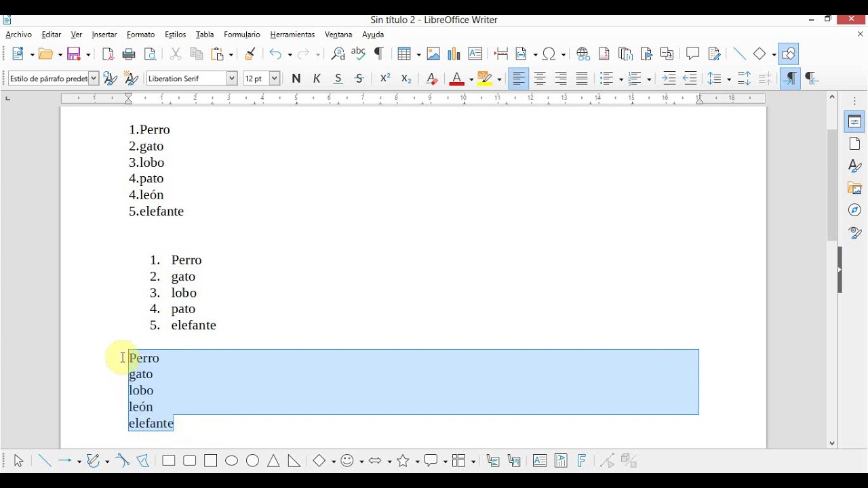Screen dimensions: 868x488
Task: Align text to the left
Action: 519,79
